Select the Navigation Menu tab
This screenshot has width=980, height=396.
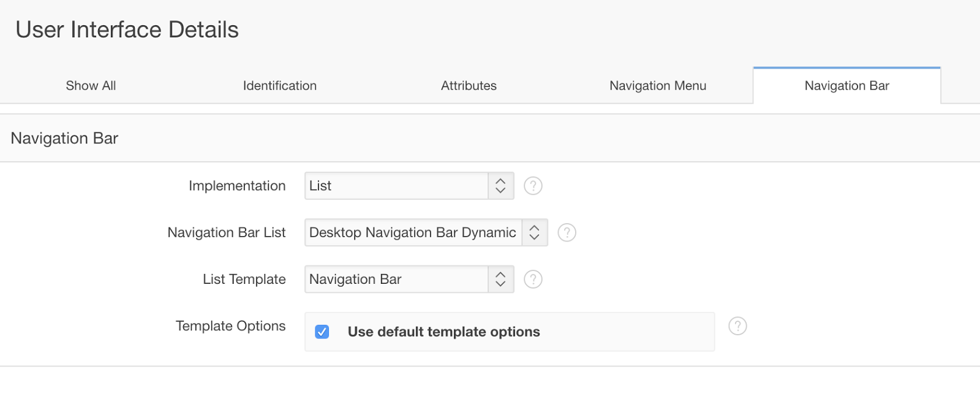click(x=658, y=86)
